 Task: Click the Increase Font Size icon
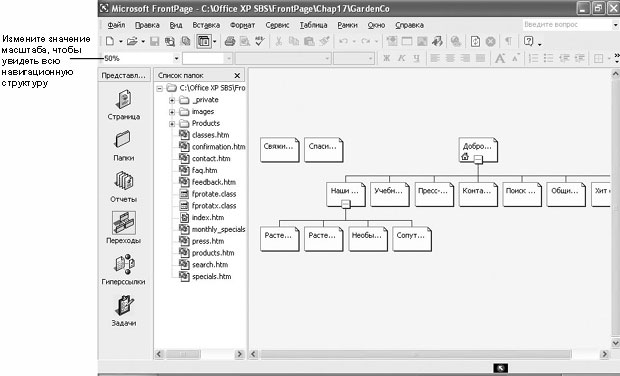(500, 59)
